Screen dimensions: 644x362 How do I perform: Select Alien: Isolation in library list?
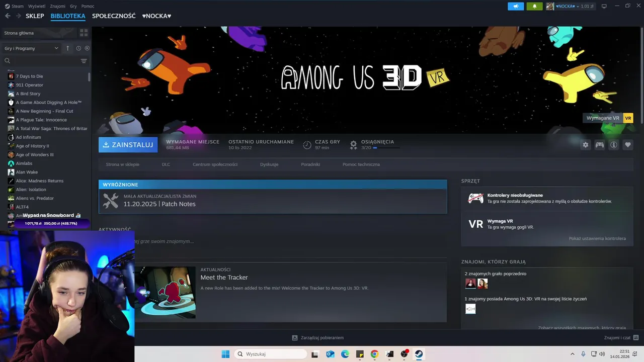coord(31,190)
